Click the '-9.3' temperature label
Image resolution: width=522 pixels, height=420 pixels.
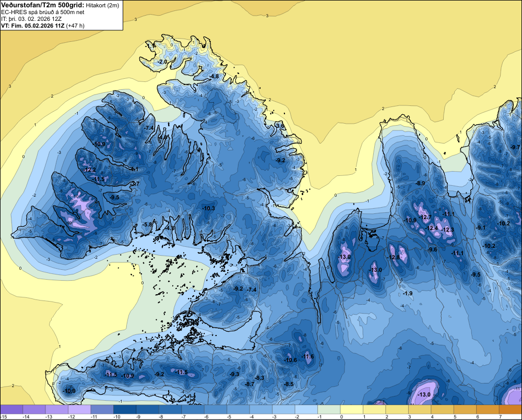(234, 374)
